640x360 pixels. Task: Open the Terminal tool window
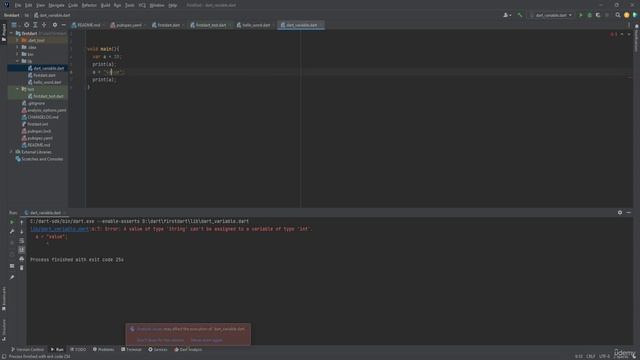[131, 349]
